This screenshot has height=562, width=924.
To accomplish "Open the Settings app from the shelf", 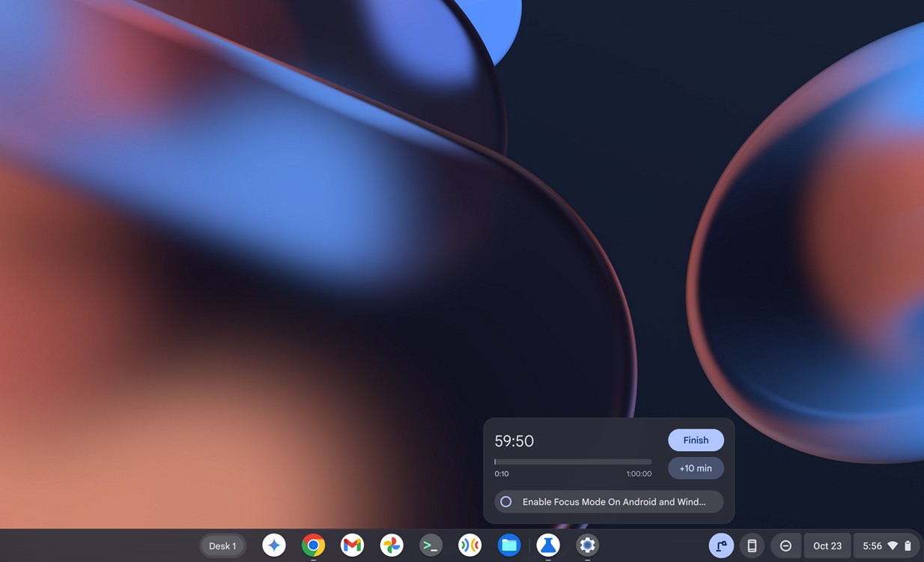I will pyautogui.click(x=587, y=546).
